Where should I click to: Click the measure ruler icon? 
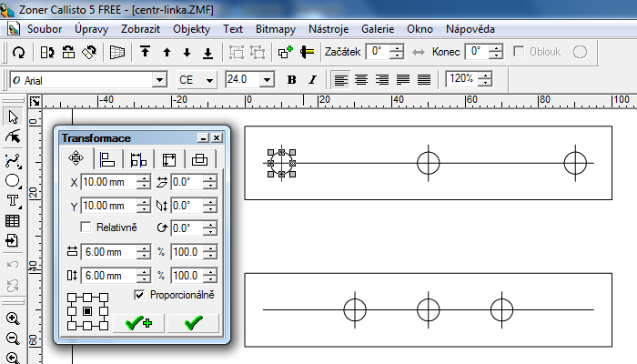[308, 52]
